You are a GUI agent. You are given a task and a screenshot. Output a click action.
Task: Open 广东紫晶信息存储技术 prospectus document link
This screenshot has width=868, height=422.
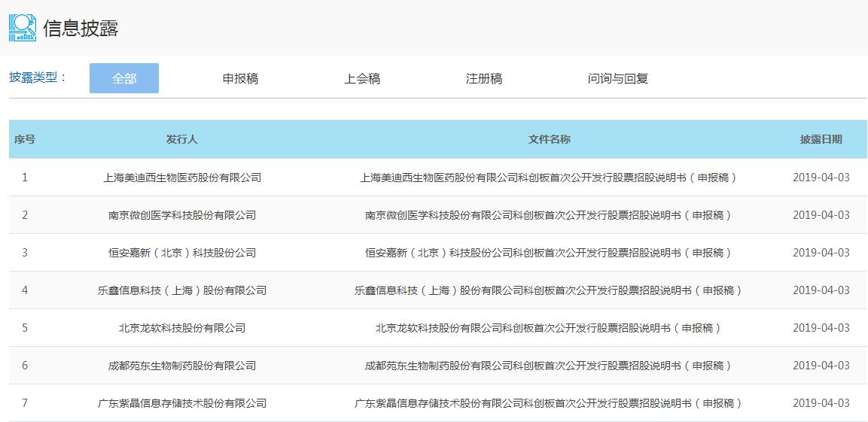click(x=548, y=403)
